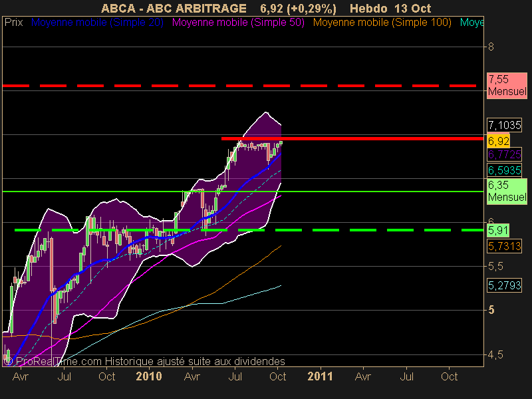Click the green '6,35 Mensuel' price label
The image size is (532, 399).
(507, 191)
